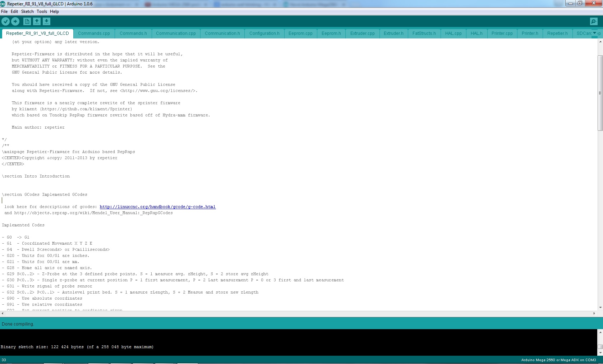Viewport: 603px width, 364px height.
Task: Switch to the Commands.cpp tab
Action: (x=94, y=33)
